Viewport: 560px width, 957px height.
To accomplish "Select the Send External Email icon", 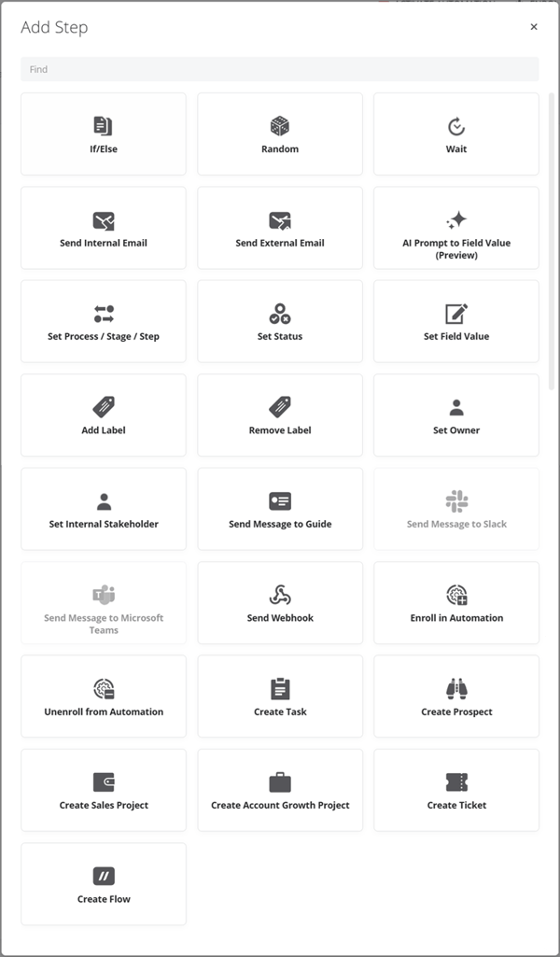I will pos(280,221).
